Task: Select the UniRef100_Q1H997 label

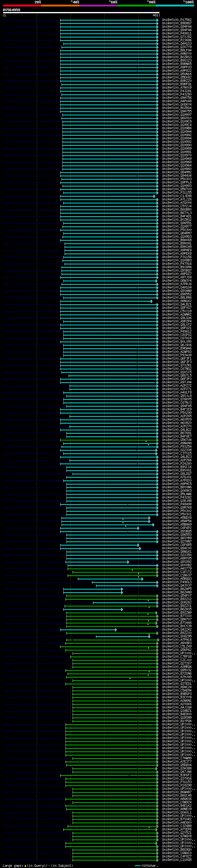Action: 176,115
